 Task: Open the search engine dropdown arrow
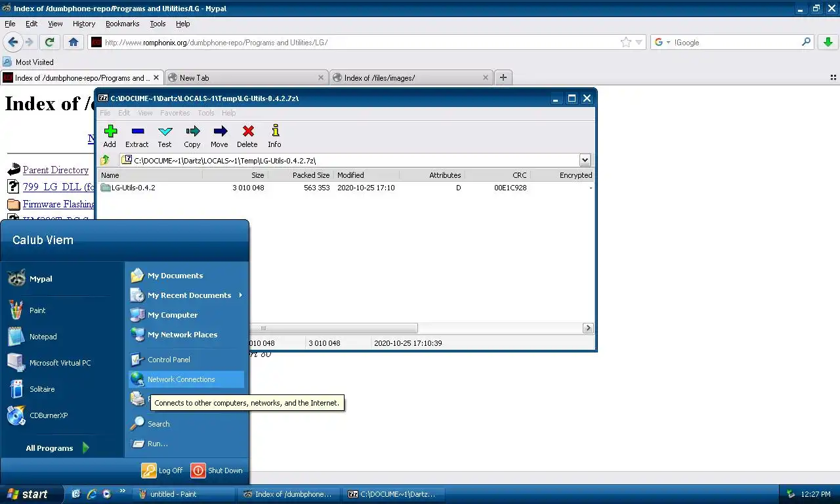pyautogui.click(x=668, y=43)
